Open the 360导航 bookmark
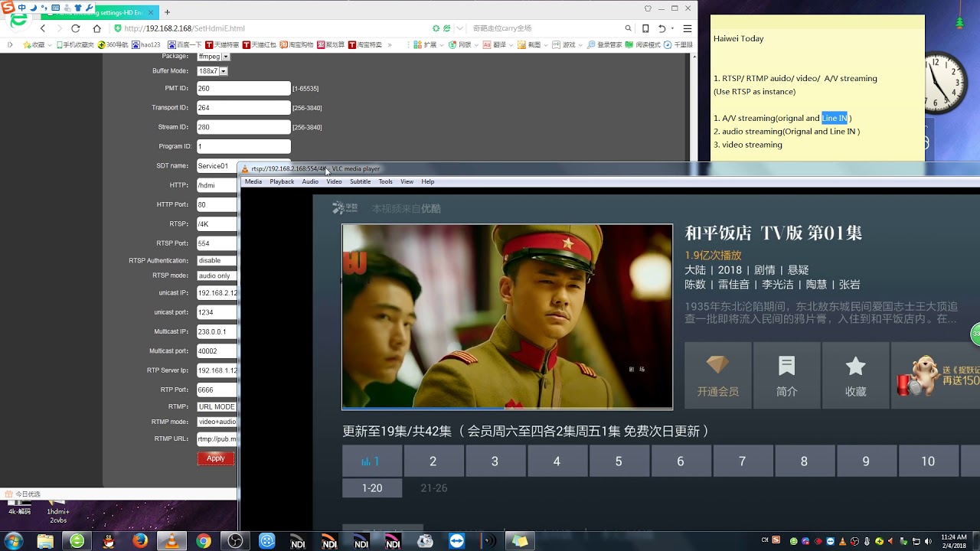 pyautogui.click(x=113, y=45)
